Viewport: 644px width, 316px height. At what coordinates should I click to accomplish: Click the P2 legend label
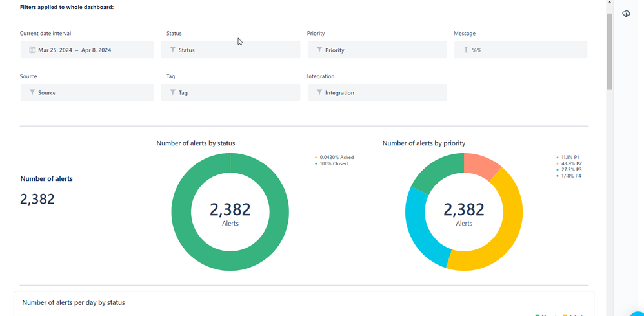click(x=571, y=163)
